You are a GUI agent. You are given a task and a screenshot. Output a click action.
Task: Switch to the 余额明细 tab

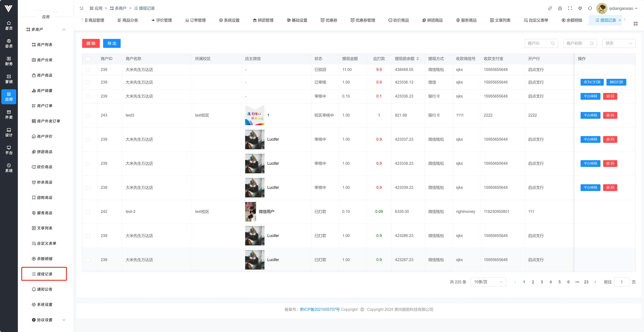[x=572, y=20]
